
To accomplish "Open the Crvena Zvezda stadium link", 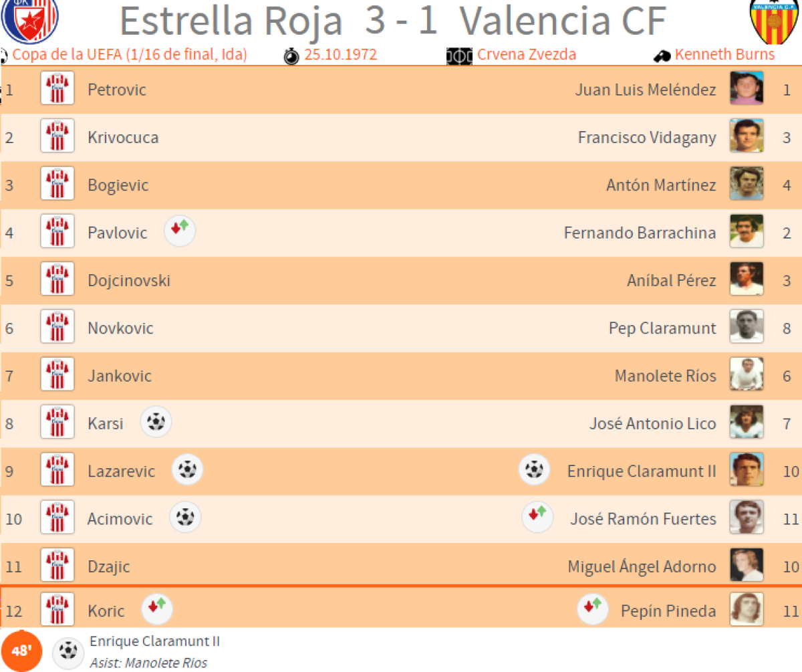I will 526,55.
